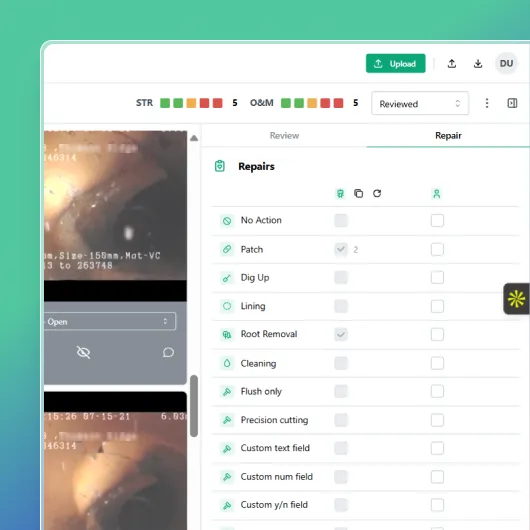Click the orange STR rating square
This screenshot has width=530, height=530.
click(191, 103)
